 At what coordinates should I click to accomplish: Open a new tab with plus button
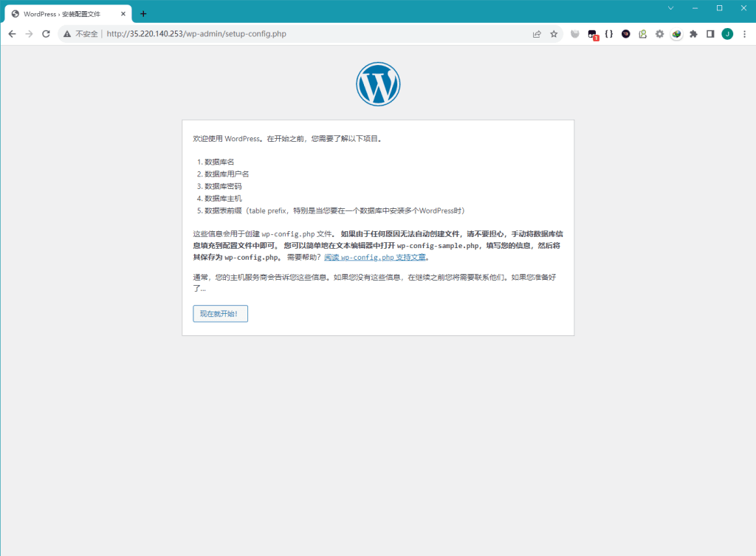[x=143, y=14]
